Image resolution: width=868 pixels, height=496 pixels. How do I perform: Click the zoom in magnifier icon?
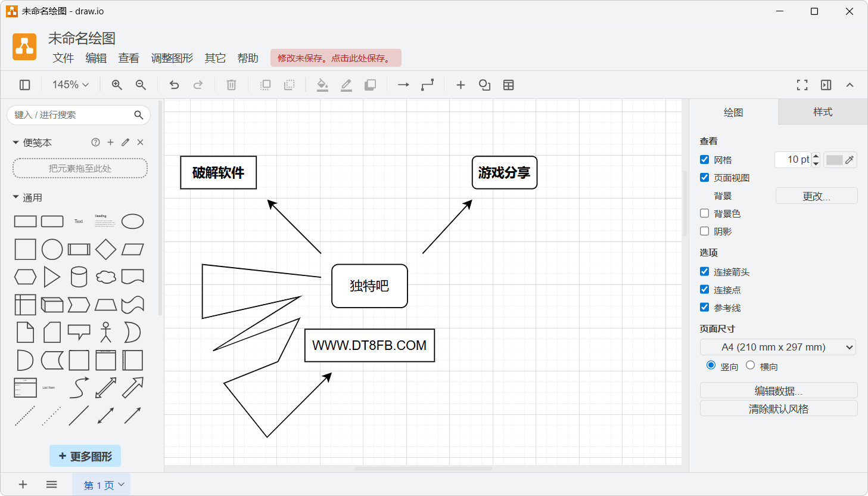(x=117, y=85)
